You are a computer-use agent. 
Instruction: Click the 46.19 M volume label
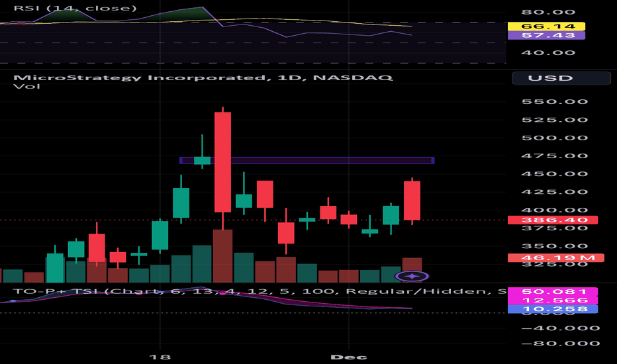(x=555, y=258)
